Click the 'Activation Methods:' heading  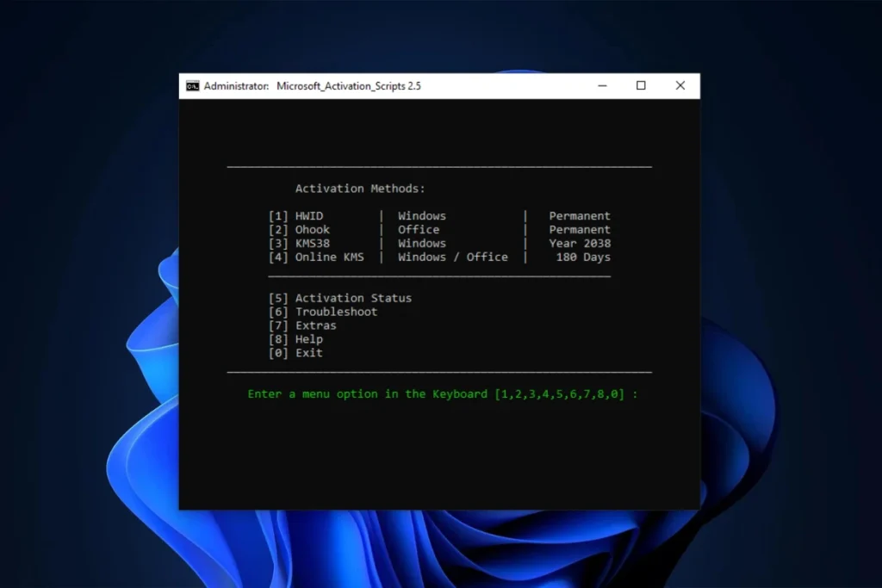tap(360, 189)
